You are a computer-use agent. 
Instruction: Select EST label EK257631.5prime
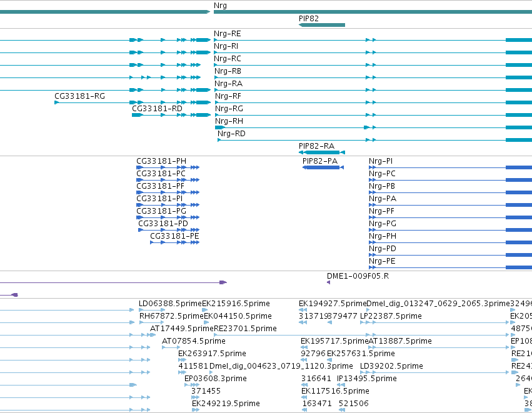(361, 354)
